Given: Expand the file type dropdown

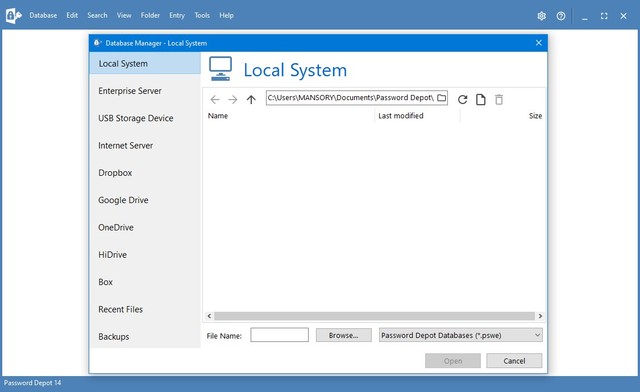Looking at the screenshot, I should (461, 335).
